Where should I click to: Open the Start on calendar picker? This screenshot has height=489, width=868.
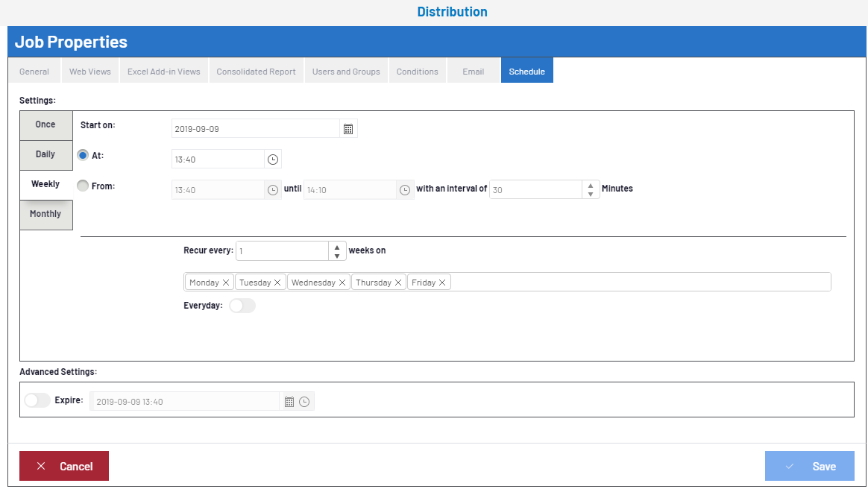click(x=348, y=129)
